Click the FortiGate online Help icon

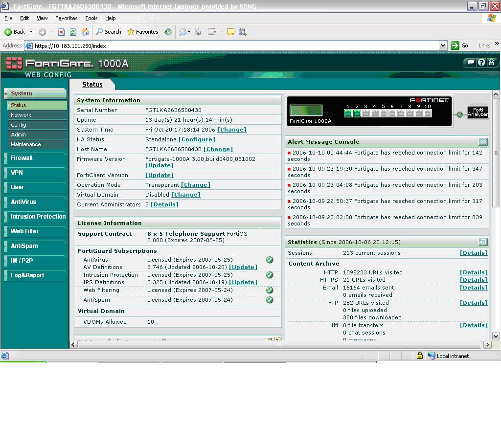pos(481,63)
